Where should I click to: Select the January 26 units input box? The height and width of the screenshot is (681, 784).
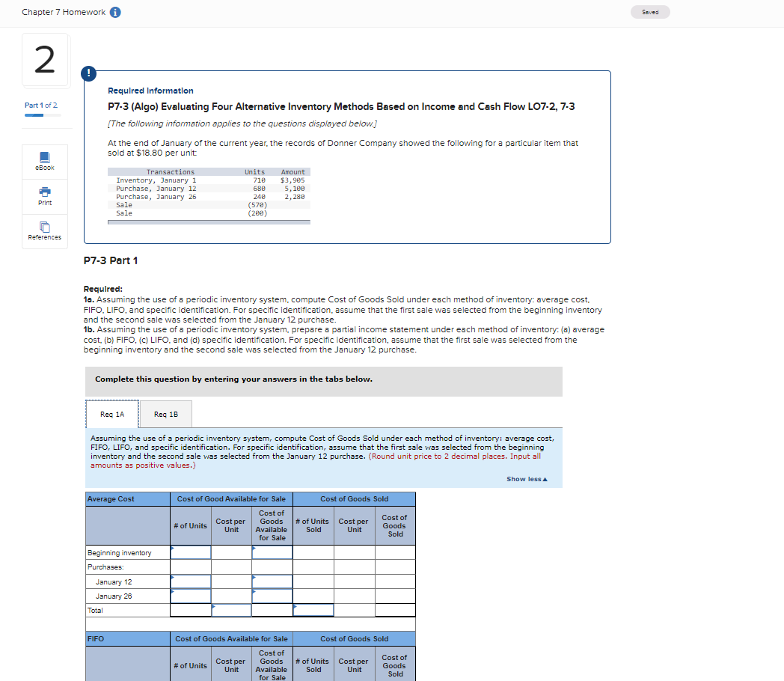pyautogui.click(x=190, y=596)
